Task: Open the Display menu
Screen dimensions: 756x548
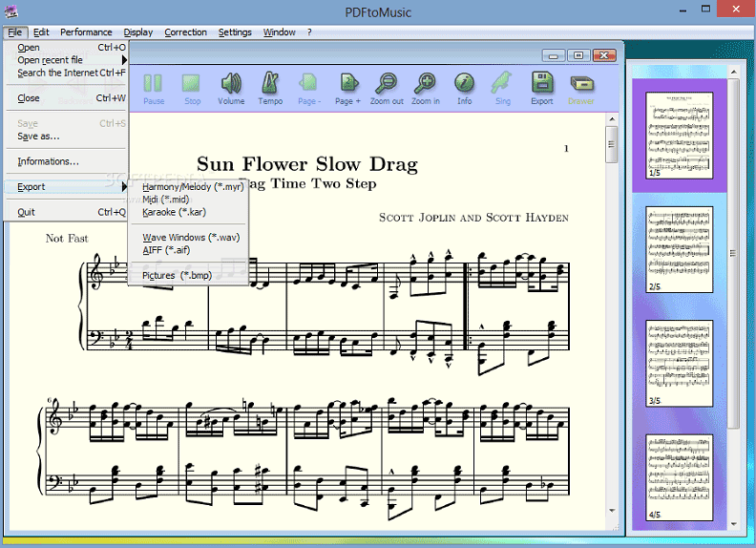Action: pyautogui.click(x=137, y=32)
